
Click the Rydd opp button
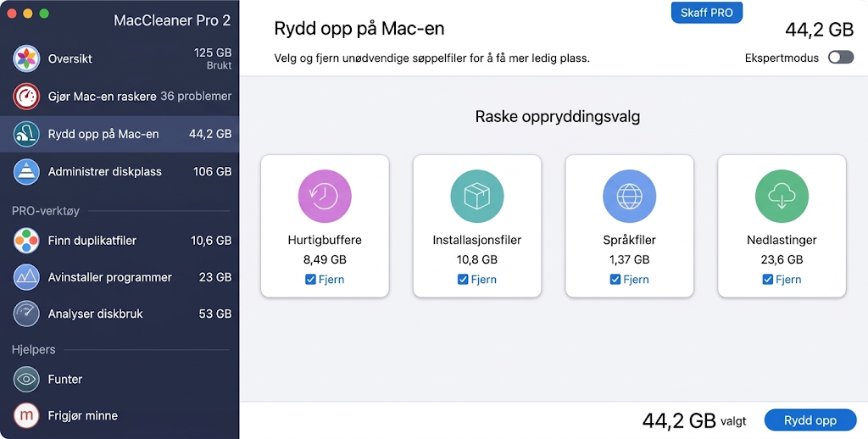[810, 420]
